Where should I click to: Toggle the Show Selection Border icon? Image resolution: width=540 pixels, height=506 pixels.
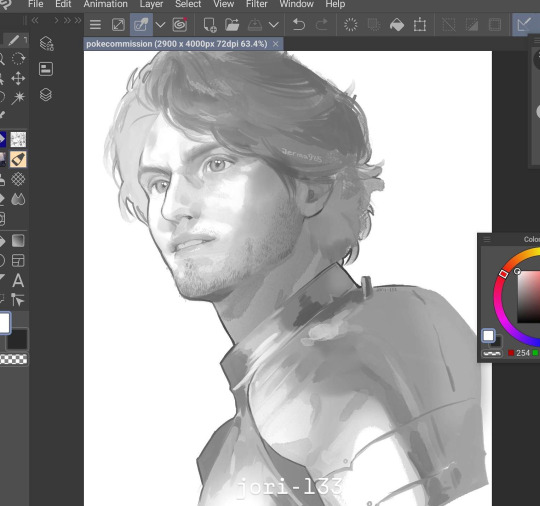(x=495, y=25)
